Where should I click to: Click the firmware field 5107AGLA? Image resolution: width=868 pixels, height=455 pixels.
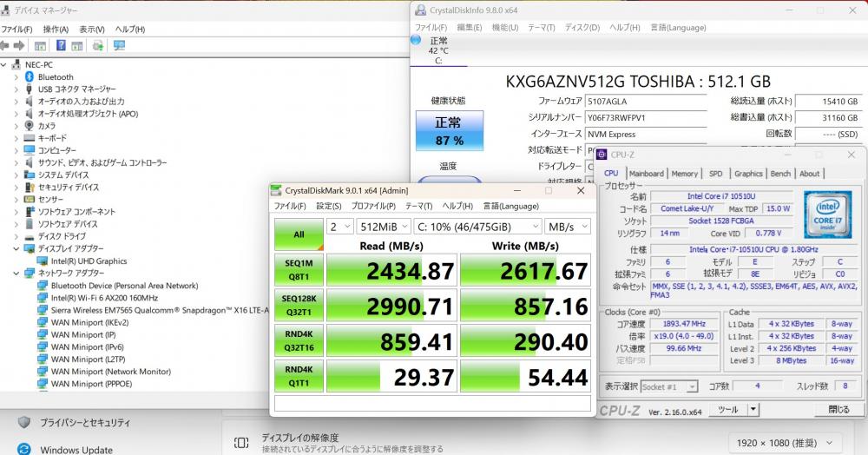[646, 102]
